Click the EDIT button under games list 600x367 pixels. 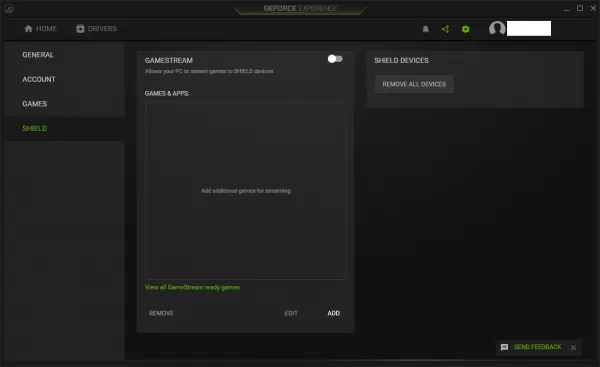[291, 313]
